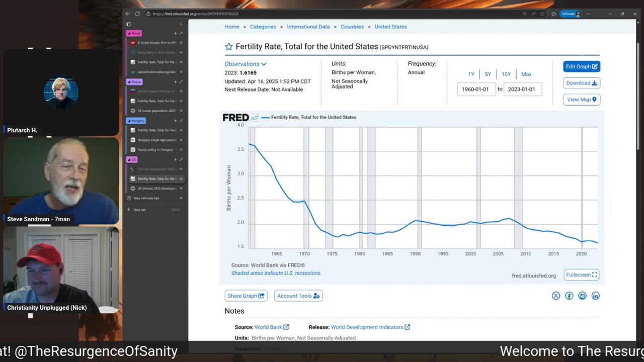This screenshot has width=644, height=362.
Task: Click the Edit Graph button
Action: point(581,66)
